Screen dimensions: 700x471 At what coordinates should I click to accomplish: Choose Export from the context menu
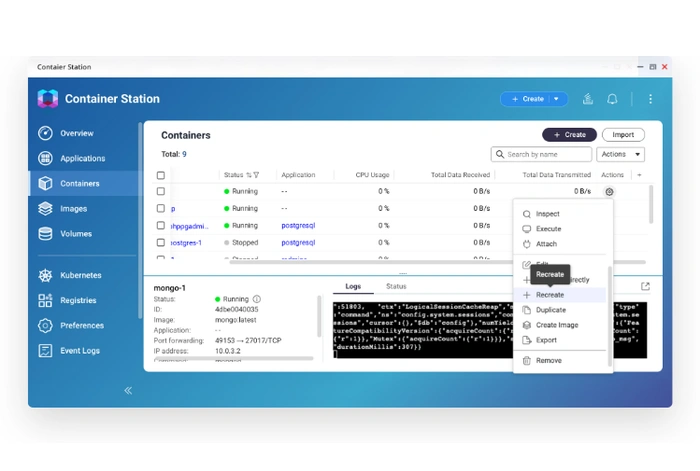[559, 340]
